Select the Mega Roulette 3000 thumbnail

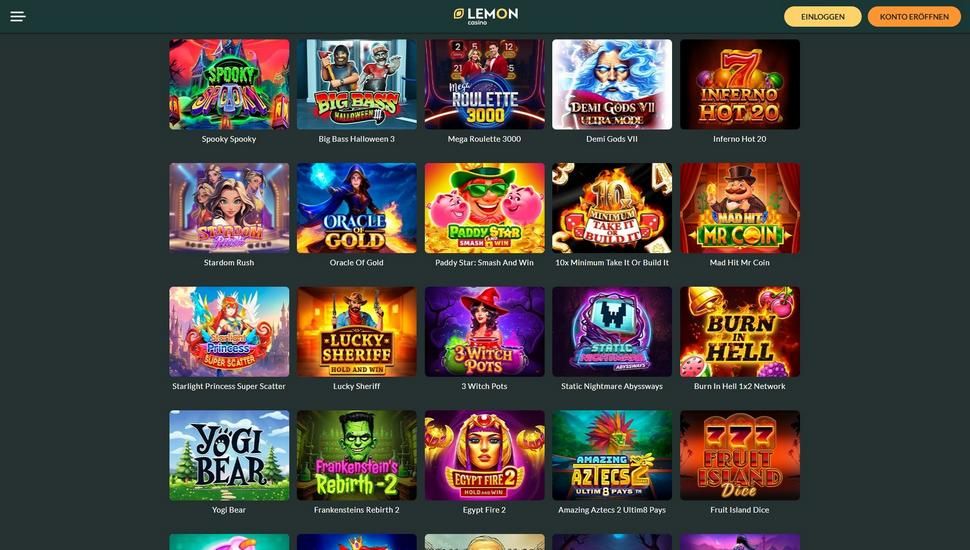click(484, 84)
